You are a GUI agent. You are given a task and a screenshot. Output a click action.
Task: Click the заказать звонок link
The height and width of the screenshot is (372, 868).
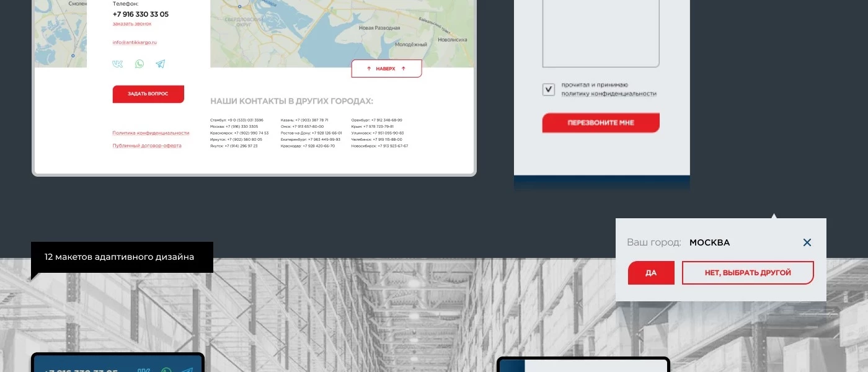[131, 24]
